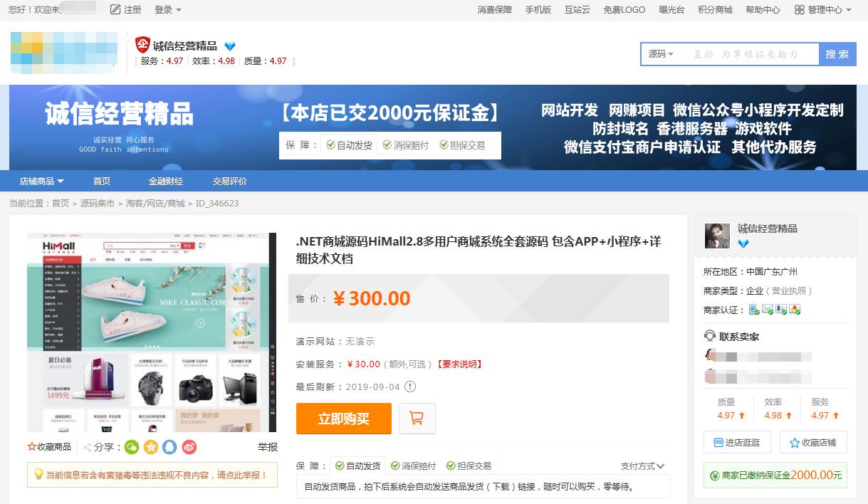
Task: Share product via Weibo icon
Action: [189, 447]
